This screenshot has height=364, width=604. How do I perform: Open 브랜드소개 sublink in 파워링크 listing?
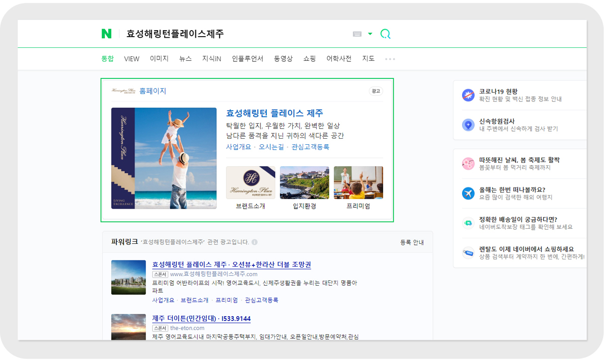coord(194,300)
